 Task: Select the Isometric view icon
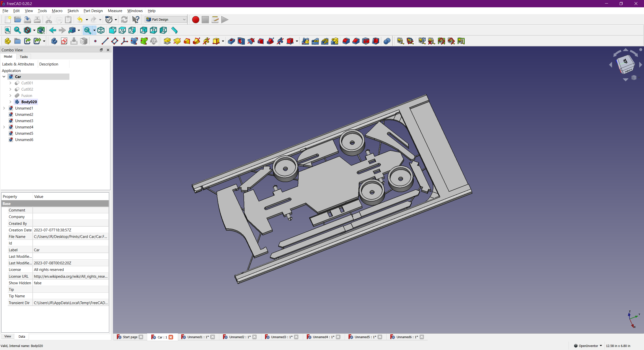[101, 30]
